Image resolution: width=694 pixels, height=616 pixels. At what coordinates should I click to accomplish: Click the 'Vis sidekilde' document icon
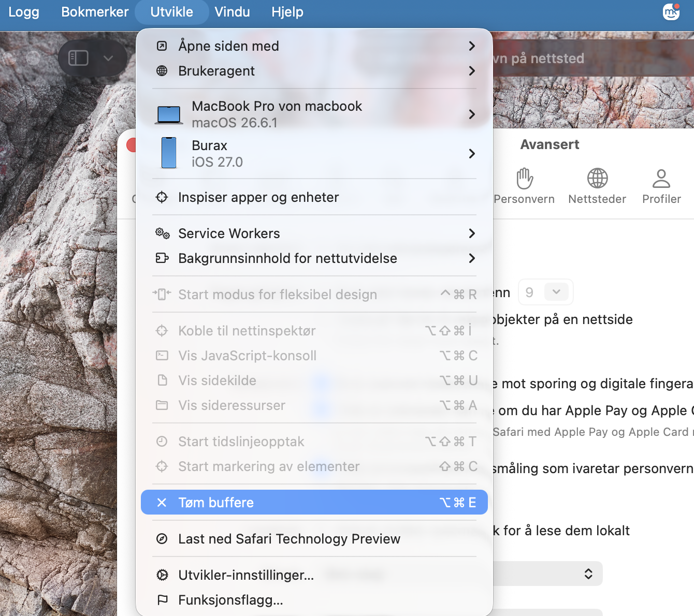[162, 380]
